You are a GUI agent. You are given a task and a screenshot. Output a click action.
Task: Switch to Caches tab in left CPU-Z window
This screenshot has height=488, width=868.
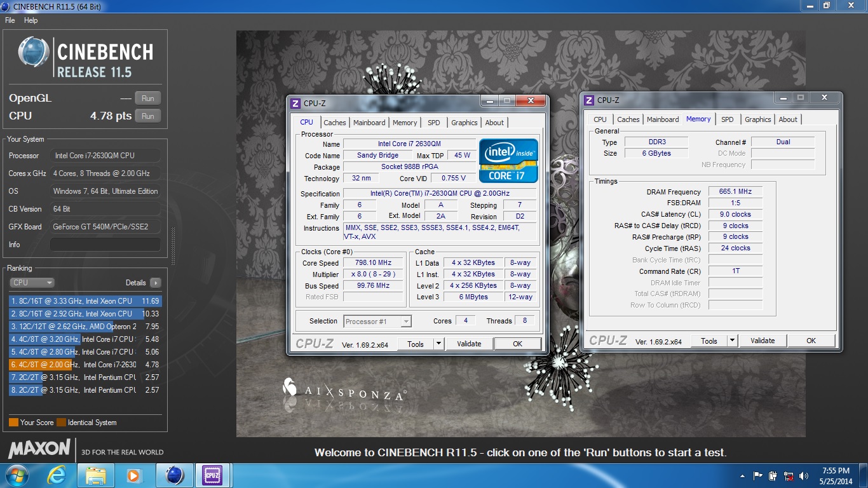pos(334,123)
